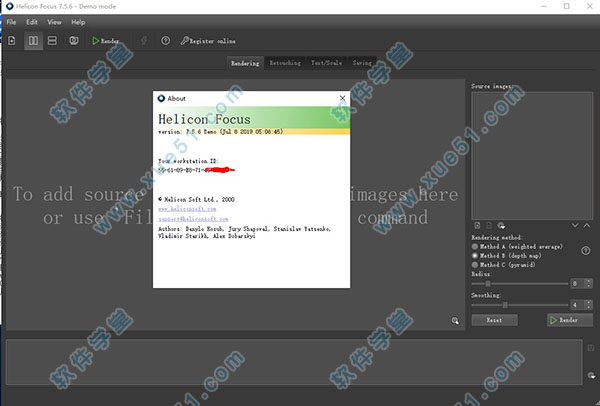Open the heliconsoft.com website link
600x406 pixels.
pos(187,209)
